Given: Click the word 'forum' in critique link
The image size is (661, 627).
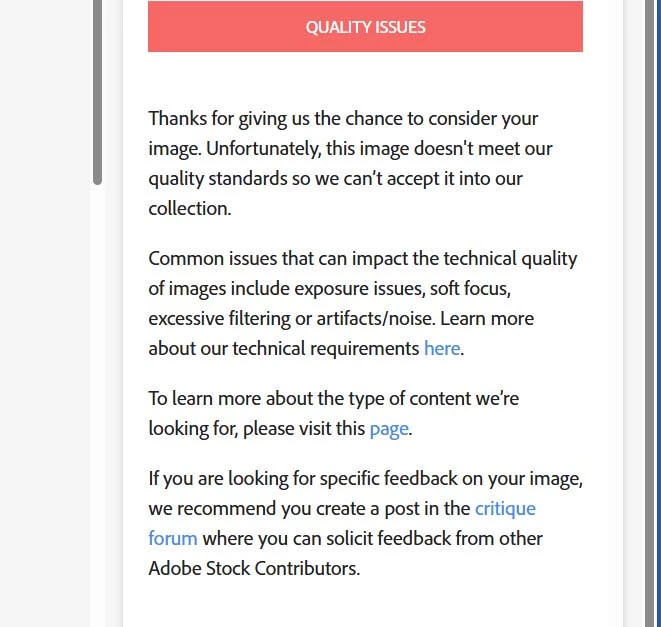Looking at the screenshot, I should 172,538.
